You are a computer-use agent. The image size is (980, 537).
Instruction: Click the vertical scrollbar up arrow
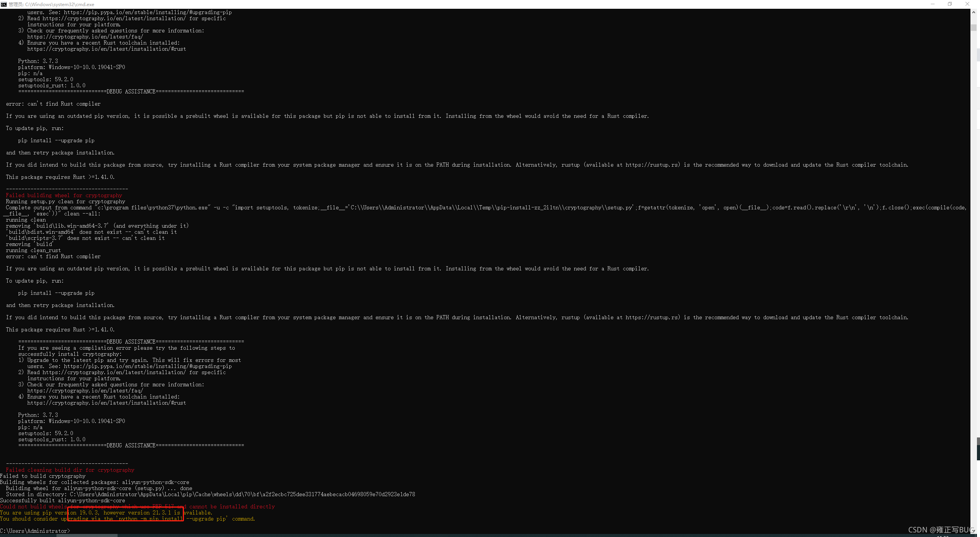(x=974, y=12)
